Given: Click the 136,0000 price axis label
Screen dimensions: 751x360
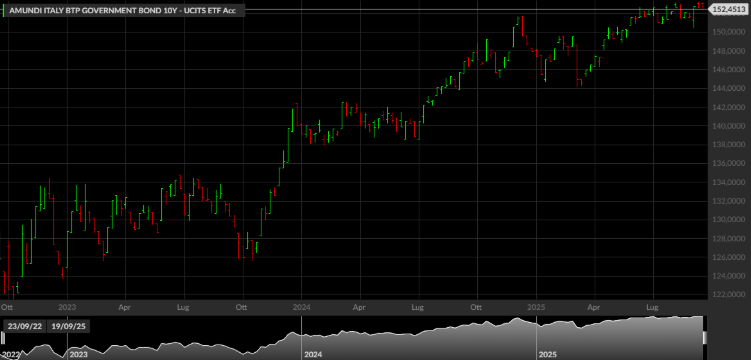Looking at the screenshot, I should pos(729,164).
